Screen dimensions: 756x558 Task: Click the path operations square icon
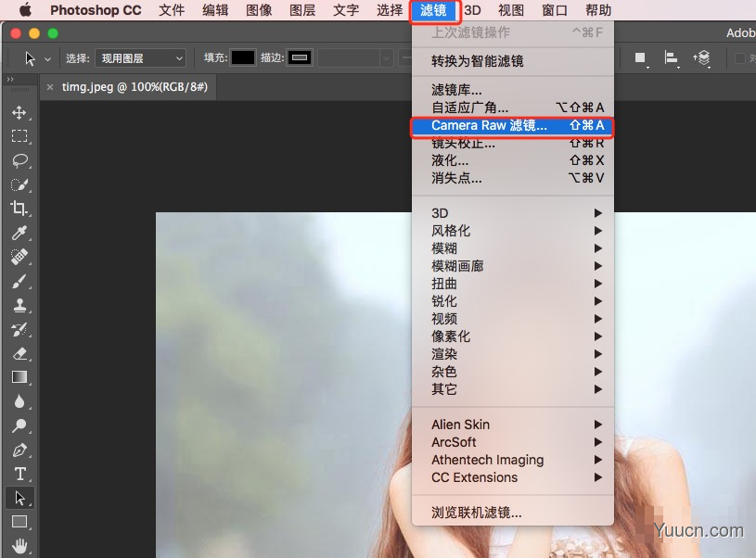pyautogui.click(x=640, y=58)
